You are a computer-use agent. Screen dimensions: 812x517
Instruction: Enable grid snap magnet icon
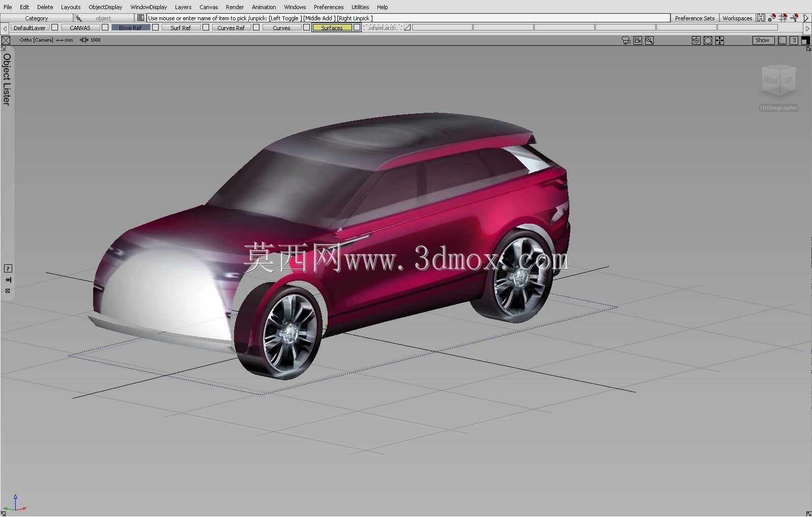coord(783,18)
